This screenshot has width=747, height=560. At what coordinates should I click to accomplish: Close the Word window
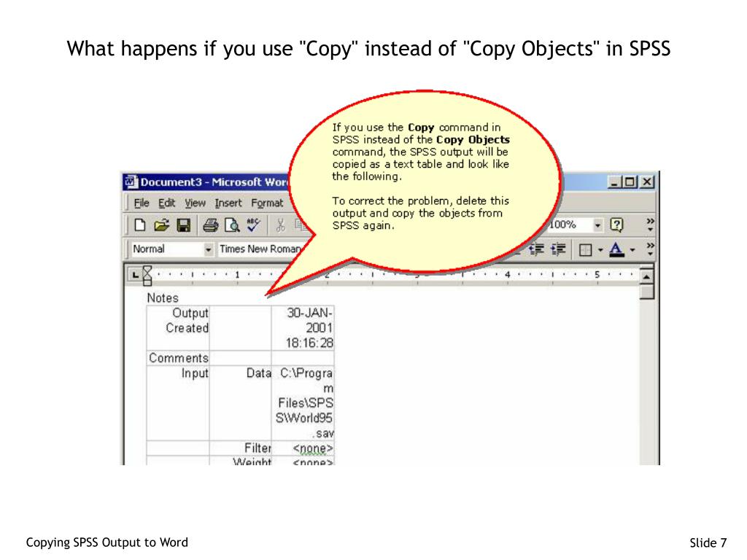pyautogui.click(x=647, y=182)
